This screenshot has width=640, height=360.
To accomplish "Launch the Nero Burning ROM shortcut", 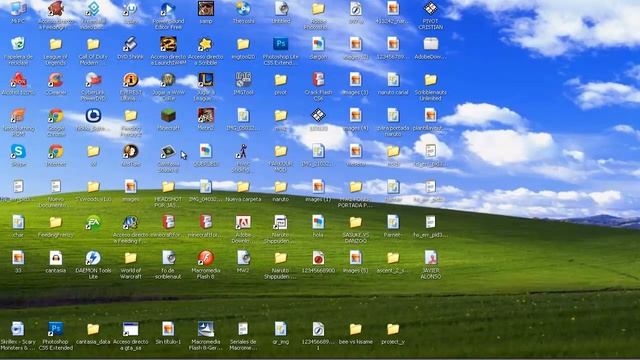I will tap(18, 116).
